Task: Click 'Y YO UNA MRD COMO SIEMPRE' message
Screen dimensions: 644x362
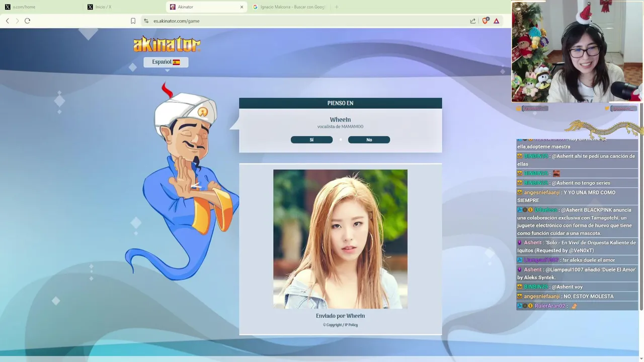Action: (577, 196)
